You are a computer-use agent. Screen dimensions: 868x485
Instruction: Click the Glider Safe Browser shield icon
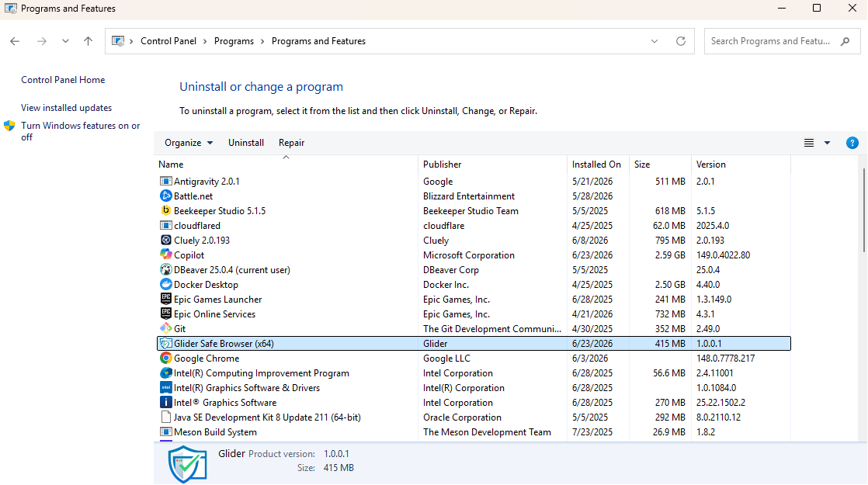(x=165, y=344)
